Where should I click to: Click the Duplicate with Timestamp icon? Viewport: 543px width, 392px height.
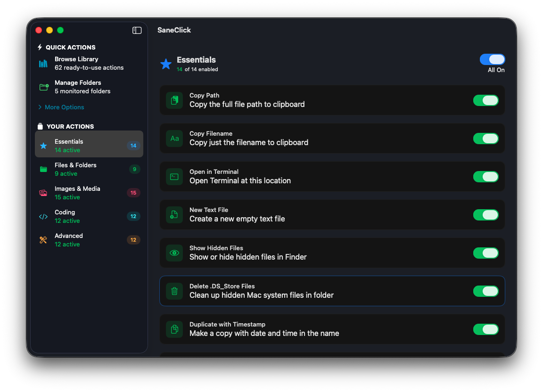(x=174, y=329)
